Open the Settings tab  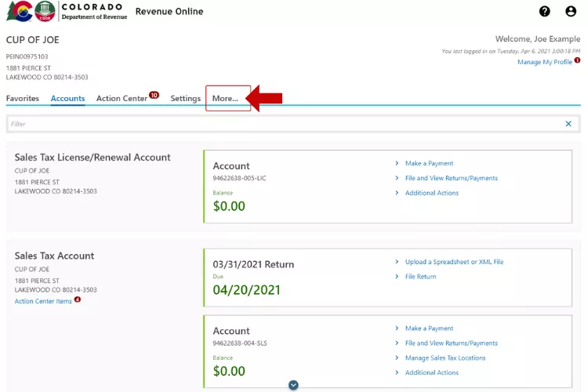[186, 99]
